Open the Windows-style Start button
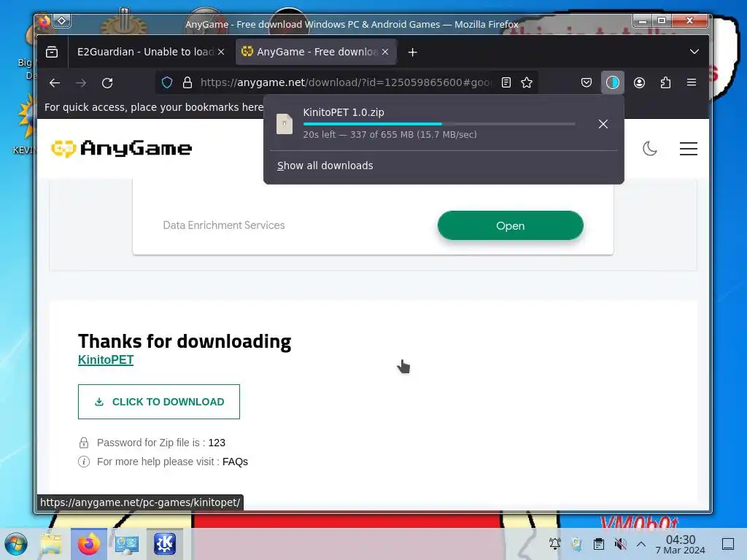 (16, 544)
